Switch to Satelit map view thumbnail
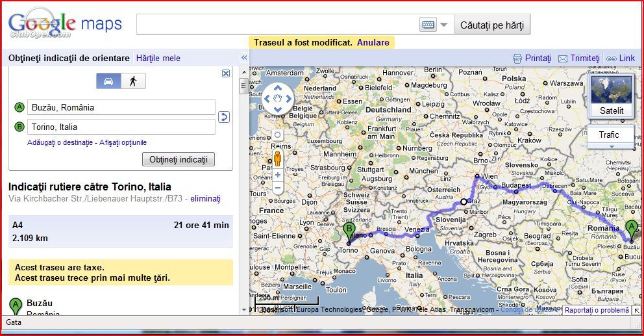Screen dimensions: 644x336 click(x=611, y=96)
